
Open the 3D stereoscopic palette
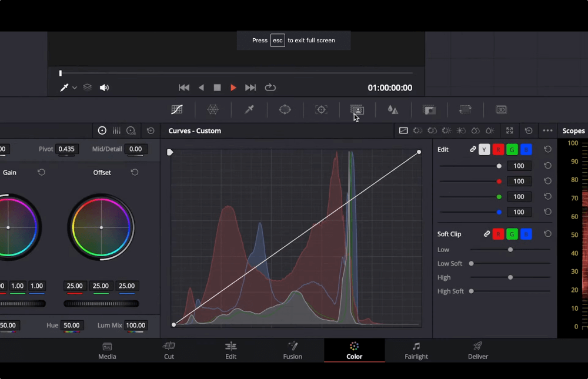[501, 109]
